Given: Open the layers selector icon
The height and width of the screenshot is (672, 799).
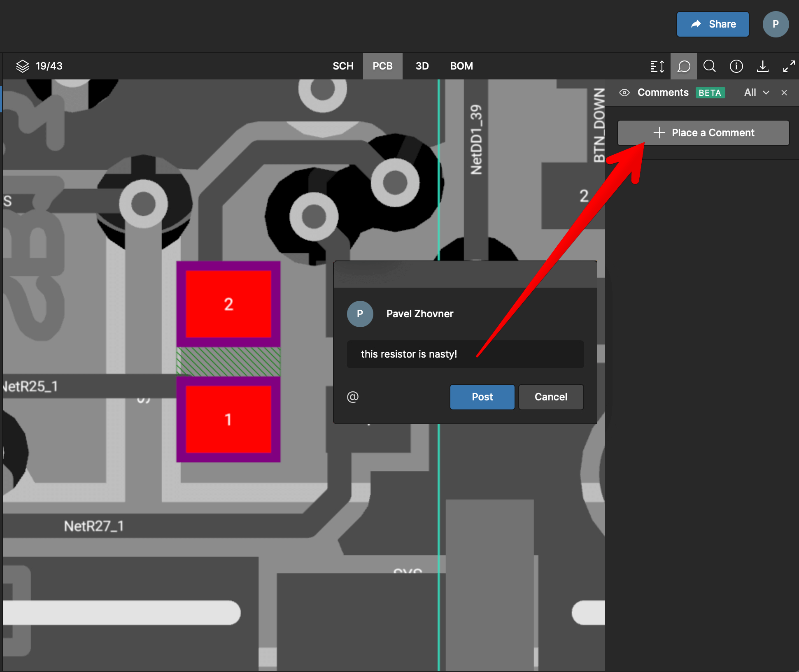Looking at the screenshot, I should 22,66.
